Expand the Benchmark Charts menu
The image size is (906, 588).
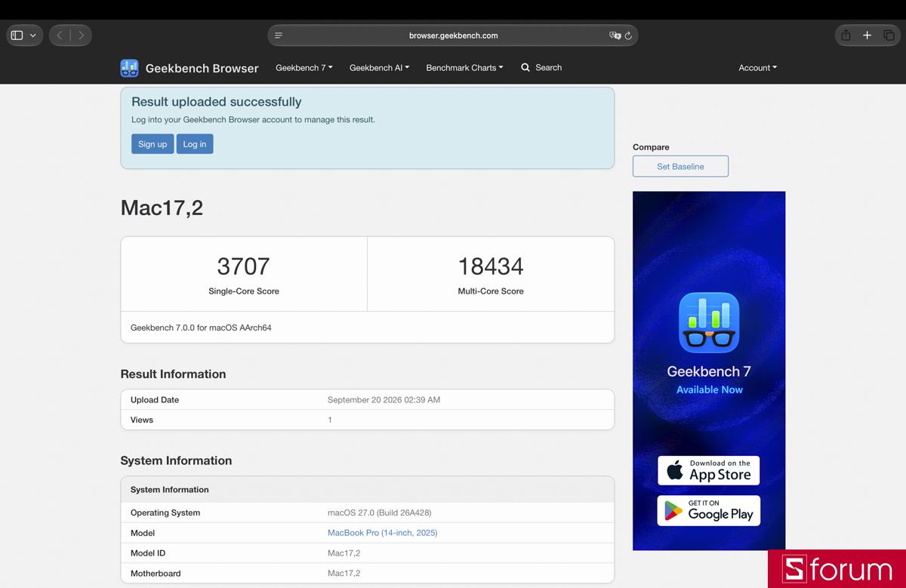(464, 68)
